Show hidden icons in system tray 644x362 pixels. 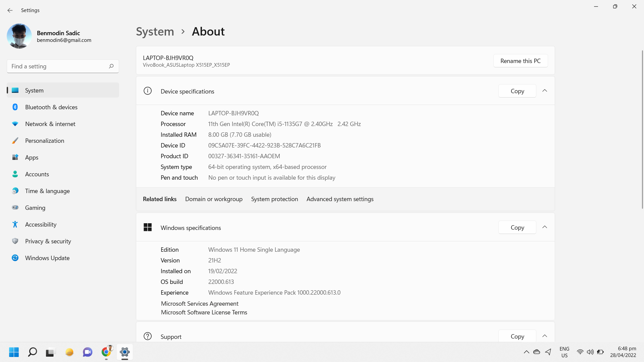[526, 352]
